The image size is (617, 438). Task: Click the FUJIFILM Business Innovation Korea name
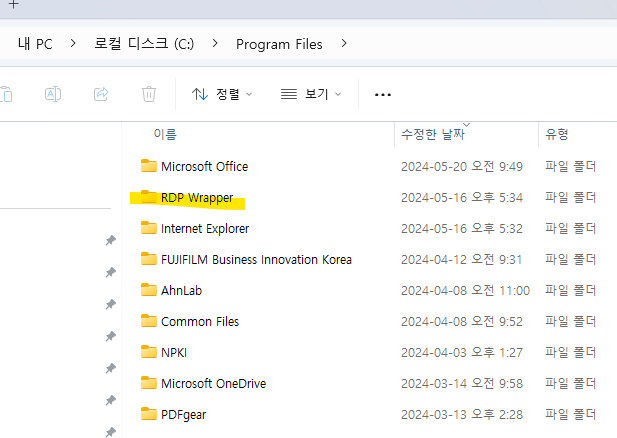point(256,260)
